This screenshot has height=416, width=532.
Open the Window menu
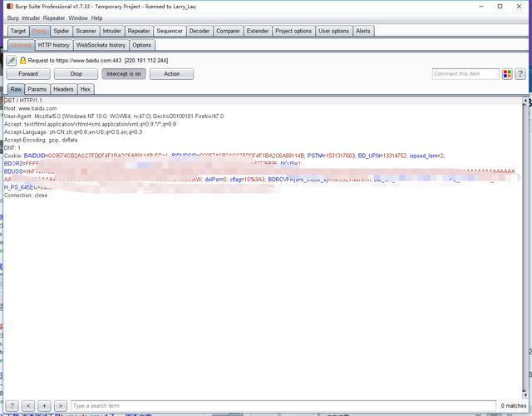tap(78, 18)
